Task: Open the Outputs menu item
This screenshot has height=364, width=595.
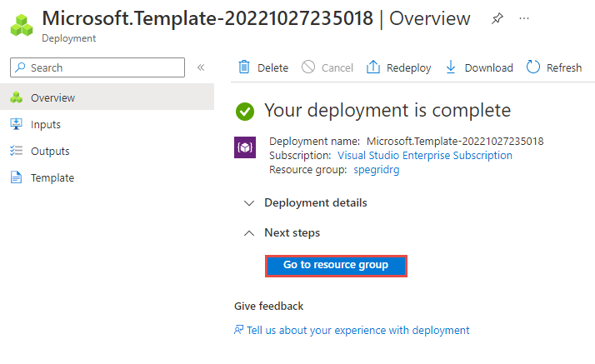Action: (50, 151)
